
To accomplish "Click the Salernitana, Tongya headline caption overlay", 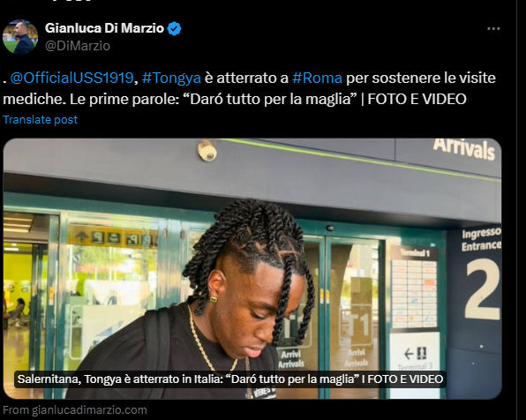I will coord(230,379).
